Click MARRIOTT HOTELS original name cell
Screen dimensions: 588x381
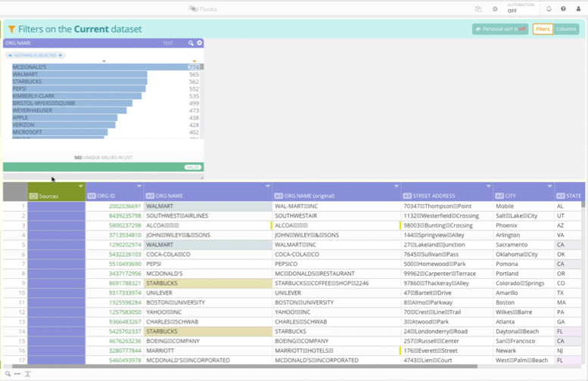coord(337,351)
